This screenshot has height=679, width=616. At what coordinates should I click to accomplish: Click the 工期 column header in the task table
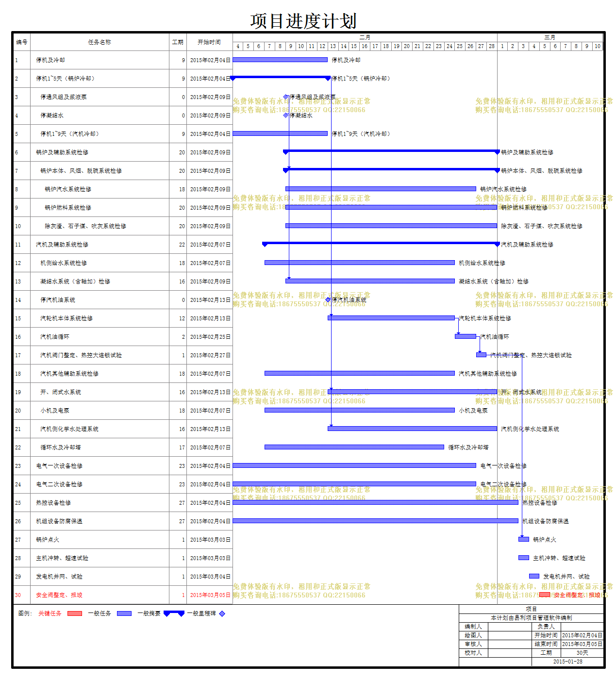(x=178, y=42)
